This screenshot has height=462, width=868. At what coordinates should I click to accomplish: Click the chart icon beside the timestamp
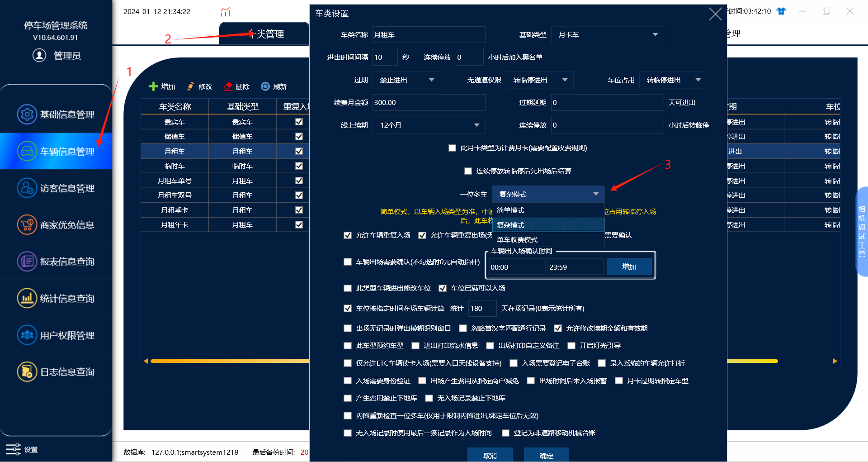coord(226,12)
